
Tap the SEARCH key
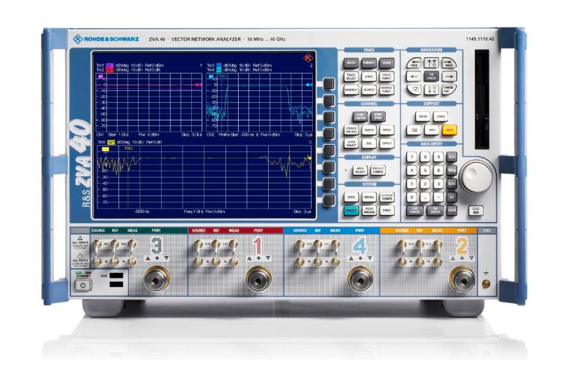[x=369, y=90]
